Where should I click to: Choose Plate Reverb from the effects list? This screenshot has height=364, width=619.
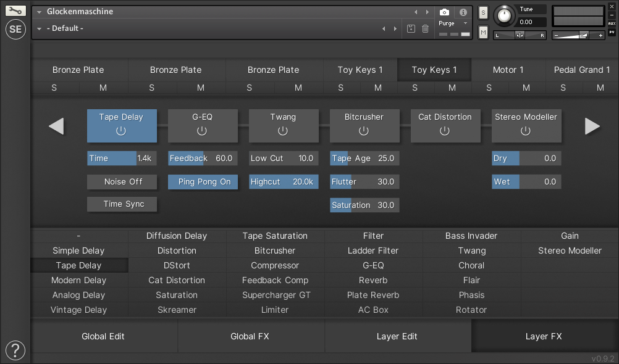tap(373, 295)
